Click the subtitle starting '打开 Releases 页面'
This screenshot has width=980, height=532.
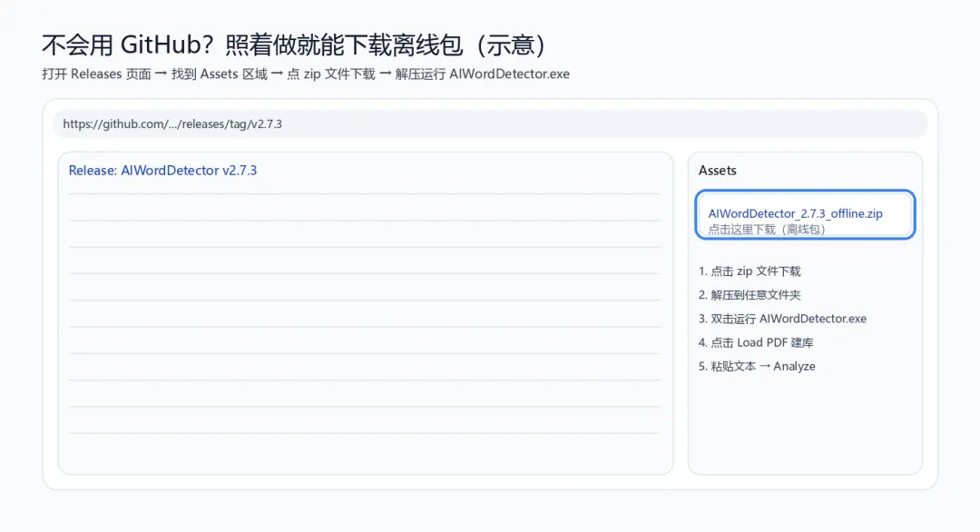306,74
